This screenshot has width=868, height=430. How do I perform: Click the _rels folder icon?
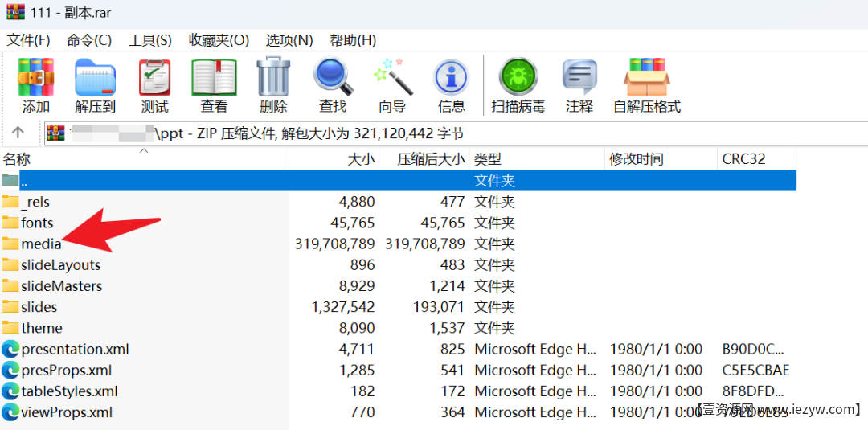[x=10, y=202]
